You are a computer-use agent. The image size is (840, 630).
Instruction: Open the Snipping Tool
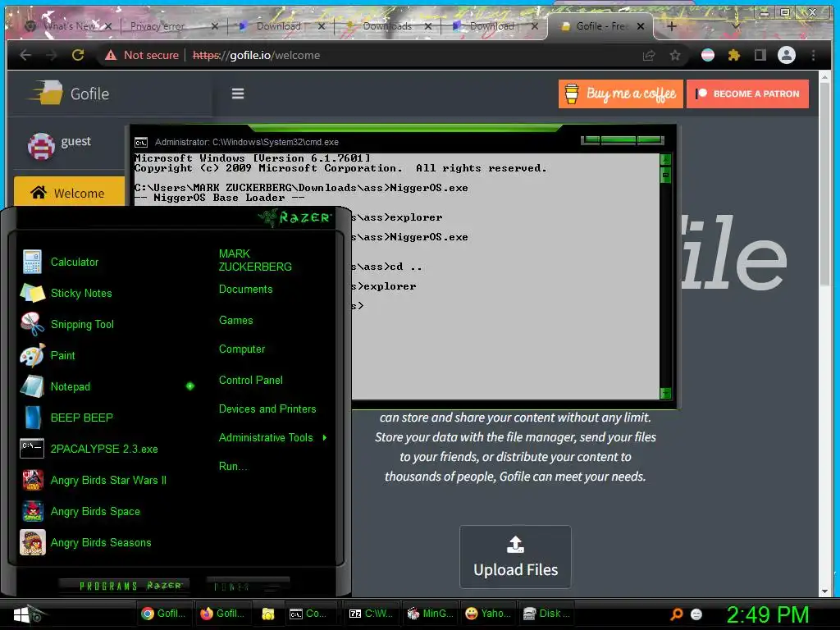click(67, 324)
